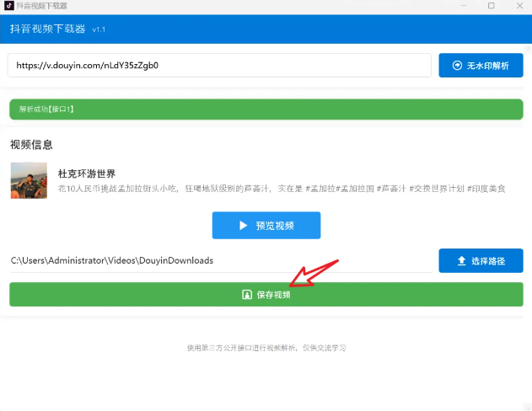Screen dimensions: 532x411
Task: Click the 视频信息 section heading
Action: click(31, 145)
